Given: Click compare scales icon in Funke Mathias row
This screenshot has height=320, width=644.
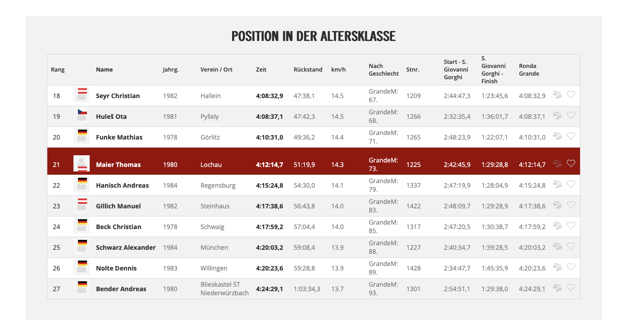Looking at the screenshot, I should (x=557, y=136).
